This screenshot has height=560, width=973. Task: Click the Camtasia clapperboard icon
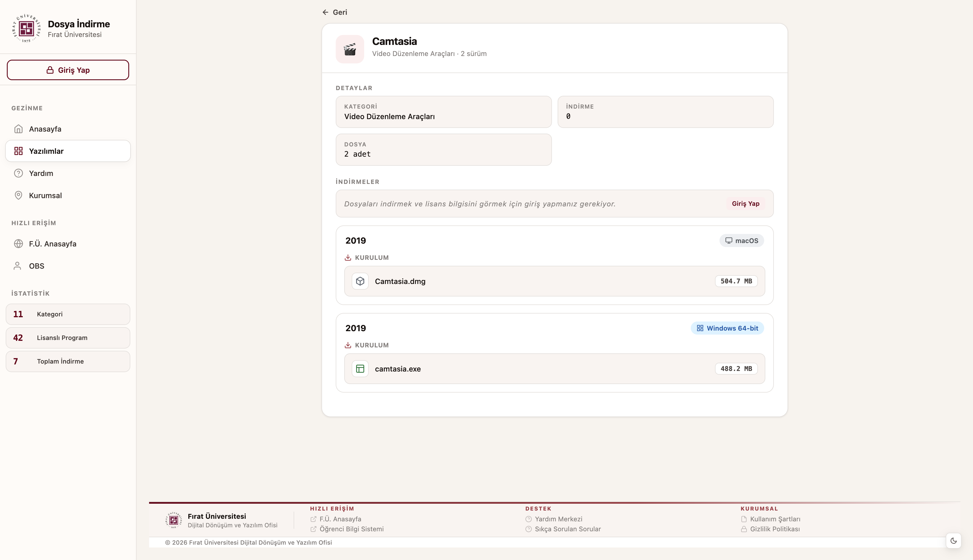(x=349, y=49)
